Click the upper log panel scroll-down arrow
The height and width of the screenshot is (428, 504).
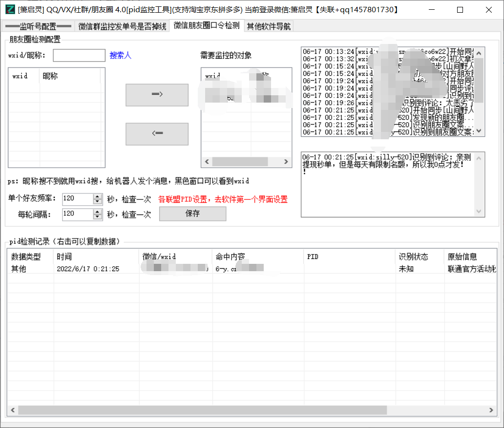479,130
